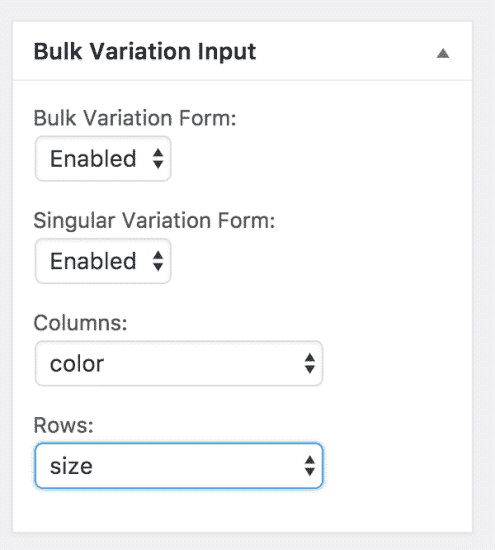495x550 pixels.
Task: Open the Columns dropdown
Action: point(179,363)
